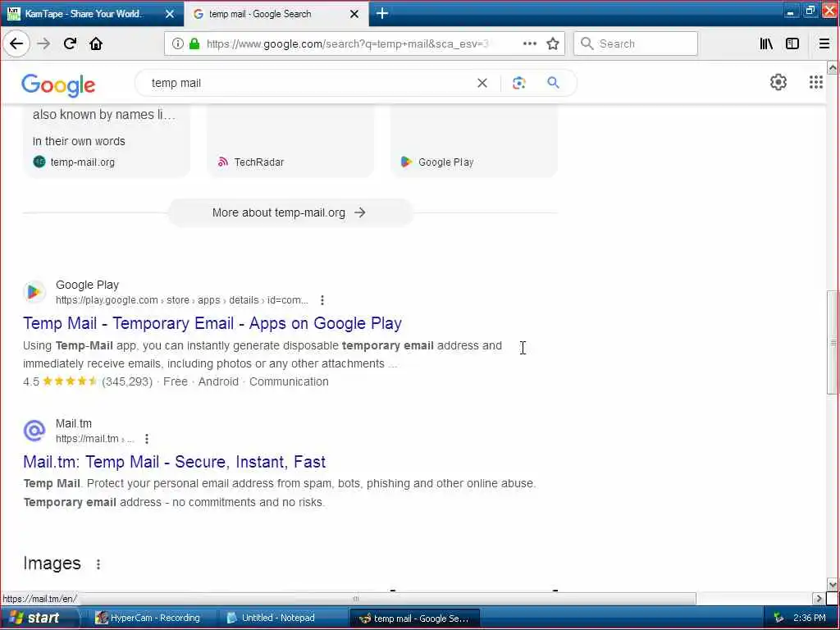
Task: Open Google quick settings gear
Action: [778, 82]
